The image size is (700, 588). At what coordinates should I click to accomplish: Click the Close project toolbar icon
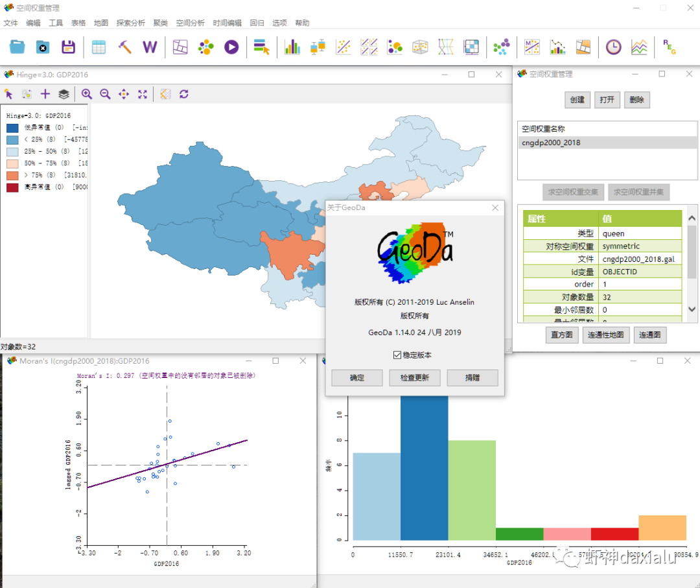[42, 47]
